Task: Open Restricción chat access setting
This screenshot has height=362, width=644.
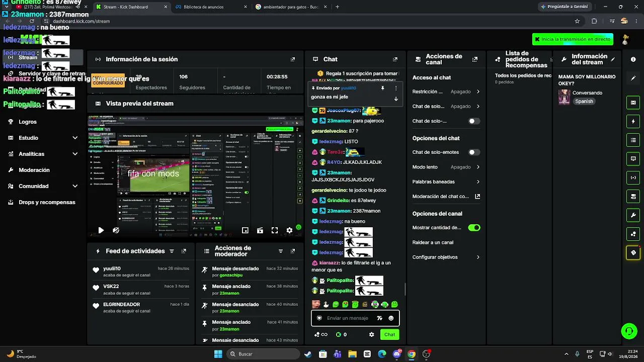Action: 446,92
